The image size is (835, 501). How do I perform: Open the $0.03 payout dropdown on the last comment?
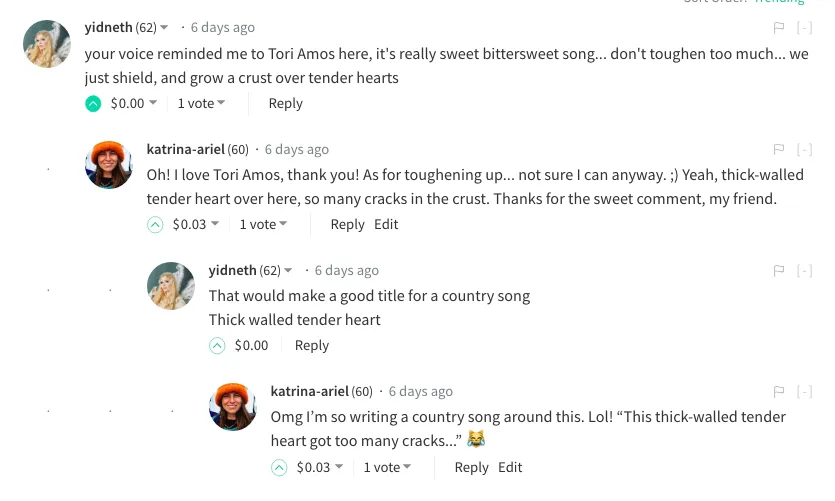339,466
